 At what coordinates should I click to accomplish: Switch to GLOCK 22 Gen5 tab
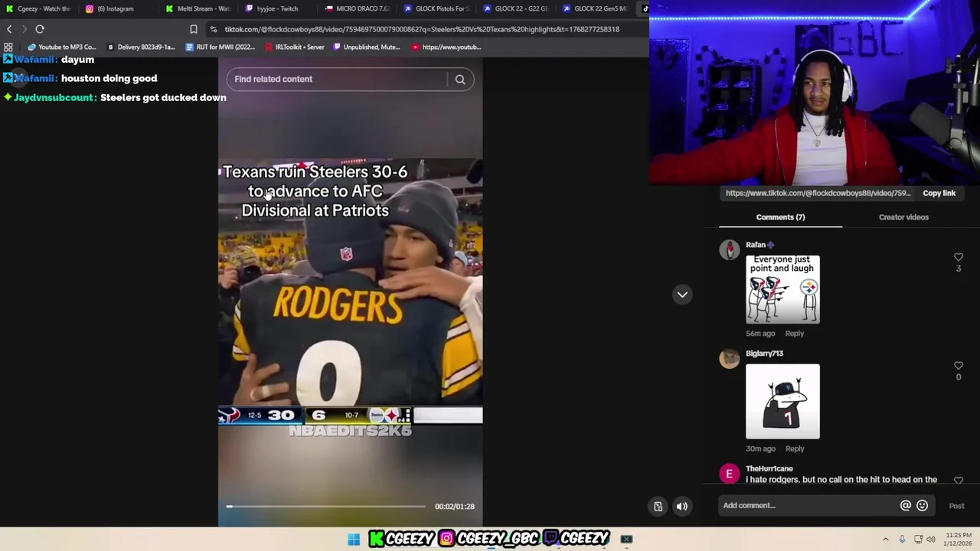(596, 8)
